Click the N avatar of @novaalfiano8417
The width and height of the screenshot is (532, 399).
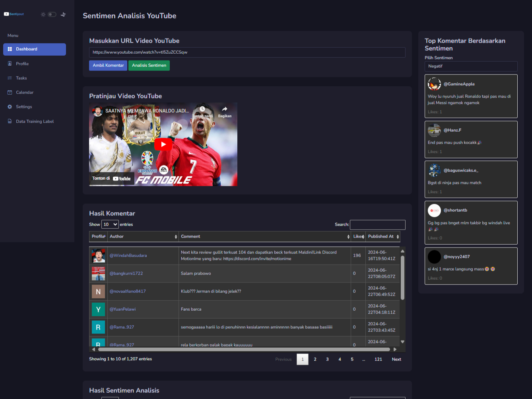click(x=98, y=292)
